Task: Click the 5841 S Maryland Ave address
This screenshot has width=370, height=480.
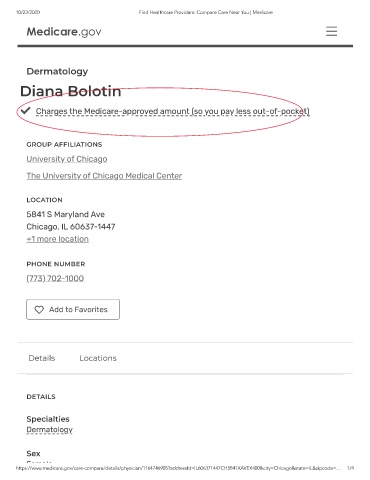Action: (66, 214)
